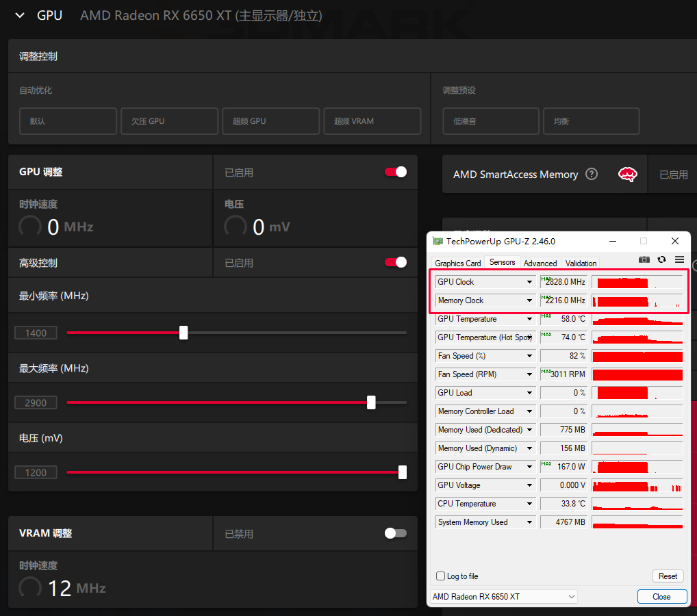This screenshot has height=616, width=697.
Task: Close GPU-Z with the X button
Action: [x=675, y=241]
